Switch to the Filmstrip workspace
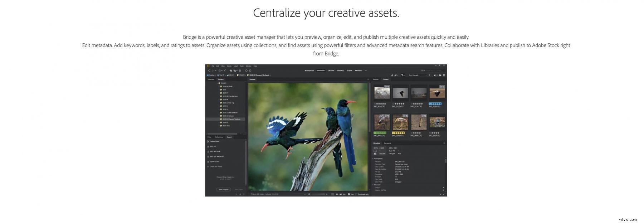This screenshot has height=223, width=644. (341, 71)
